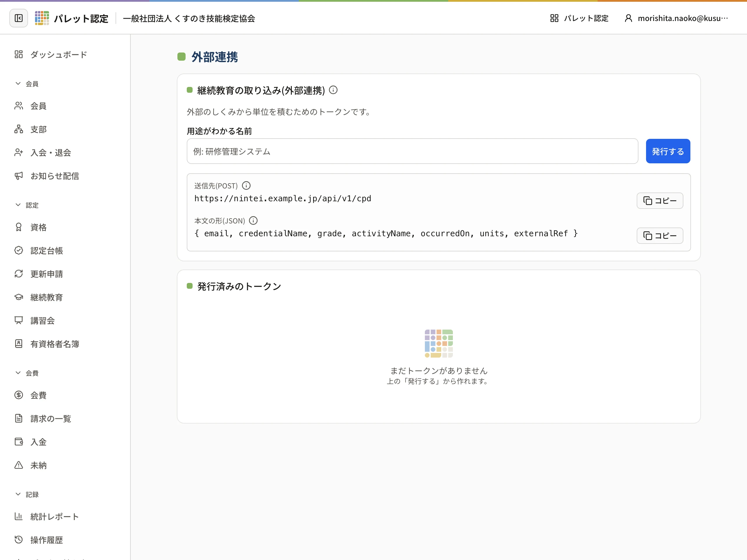
Task: Open 未納 page with warning icon
Action: pos(65,465)
